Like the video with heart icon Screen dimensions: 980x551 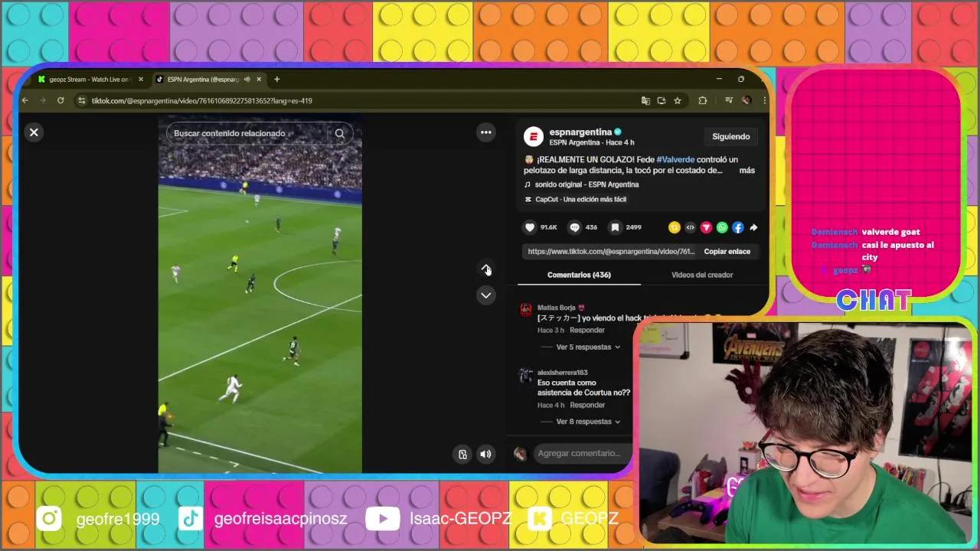click(530, 227)
